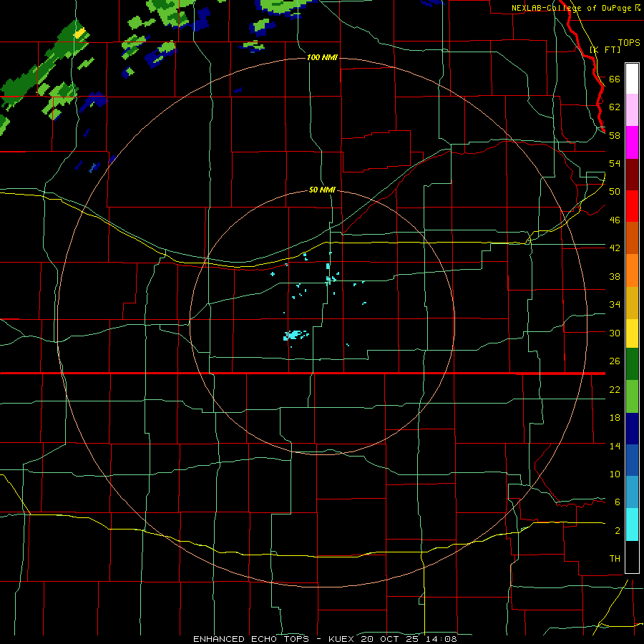Image resolution: width=644 pixels, height=644 pixels.
Task: Click the cyan swatch between 6 and 2
Action: pos(632,525)
